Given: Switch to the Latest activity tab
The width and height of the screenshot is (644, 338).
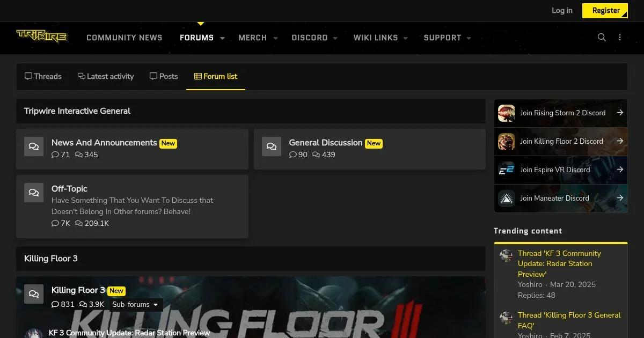Looking at the screenshot, I should (106, 76).
